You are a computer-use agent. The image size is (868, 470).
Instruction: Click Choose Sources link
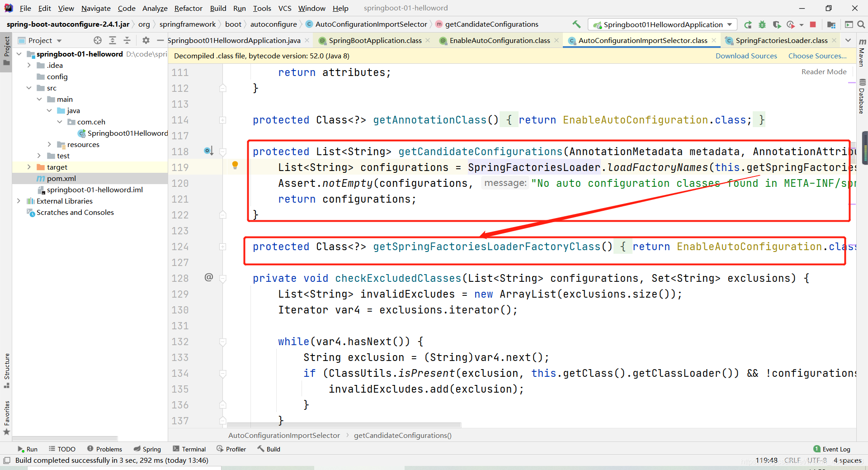click(x=817, y=56)
